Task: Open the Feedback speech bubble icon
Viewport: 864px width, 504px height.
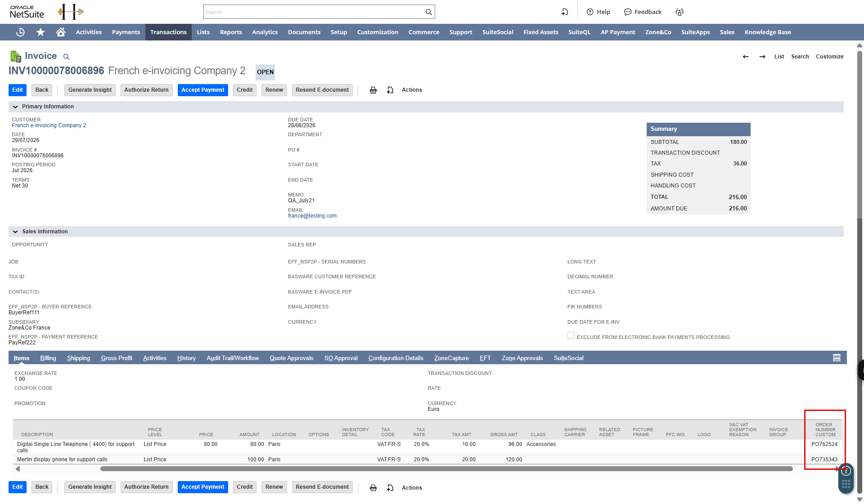Action: coord(628,12)
